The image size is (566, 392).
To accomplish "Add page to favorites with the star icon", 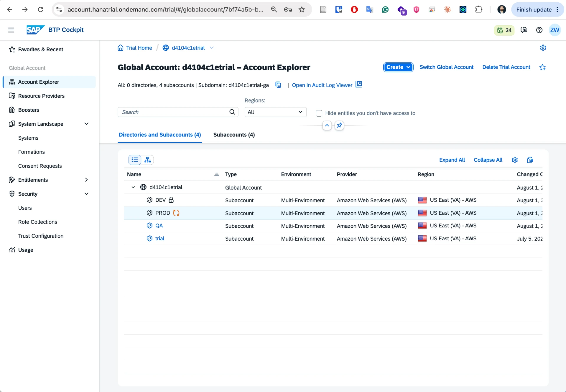I will pos(542,67).
